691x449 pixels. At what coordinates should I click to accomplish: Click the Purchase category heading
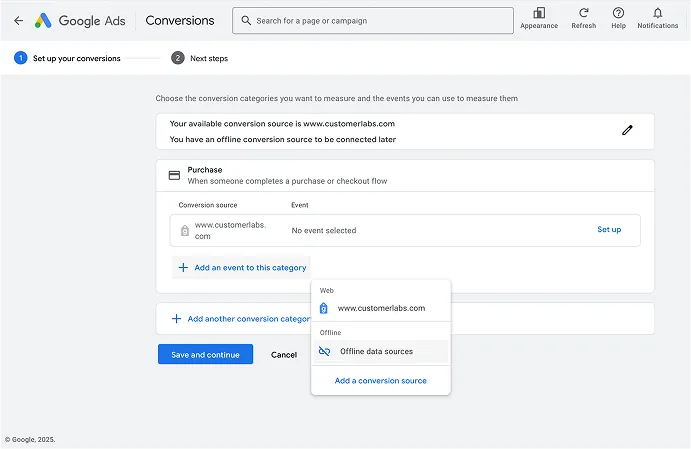(x=205, y=170)
